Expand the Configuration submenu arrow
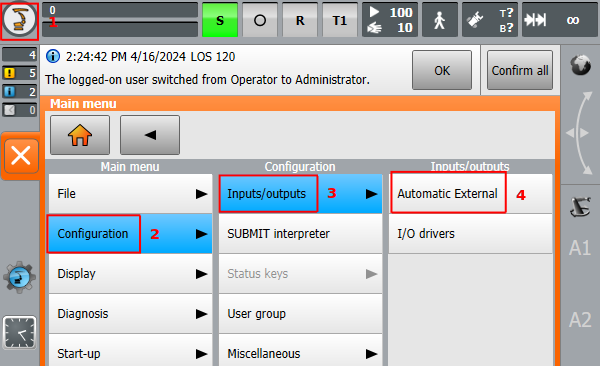The width and height of the screenshot is (600, 366). pos(201,234)
